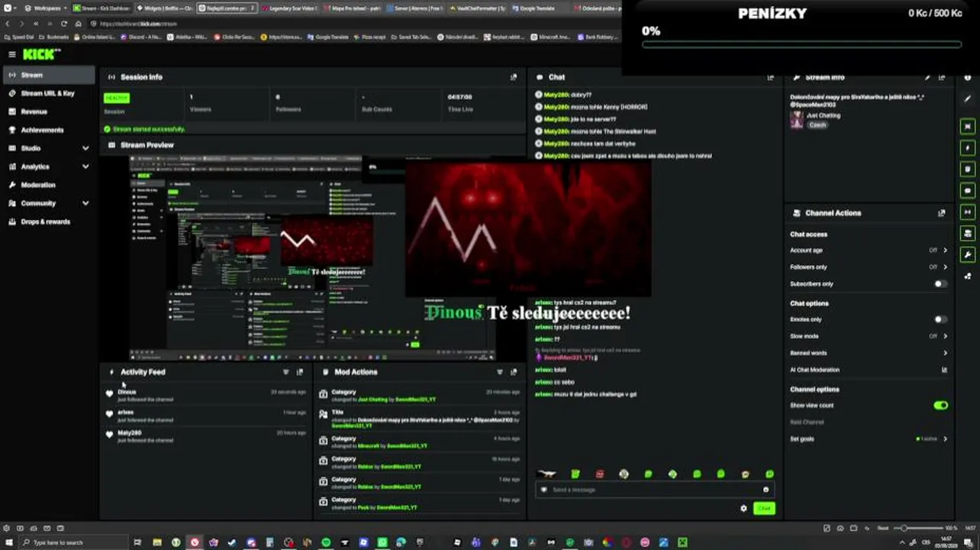Click the PENÍZKY goal progress bar
980x550 pixels.
point(801,44)
